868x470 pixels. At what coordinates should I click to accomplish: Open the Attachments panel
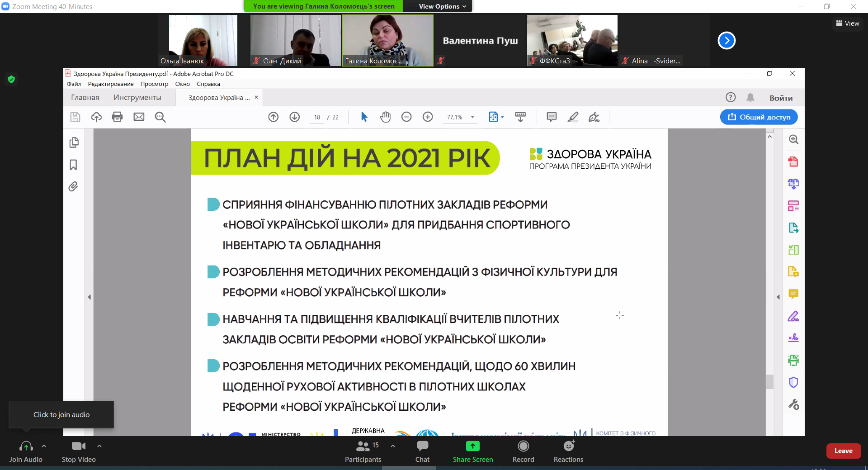pyautogui.click(x=73, y=186)
